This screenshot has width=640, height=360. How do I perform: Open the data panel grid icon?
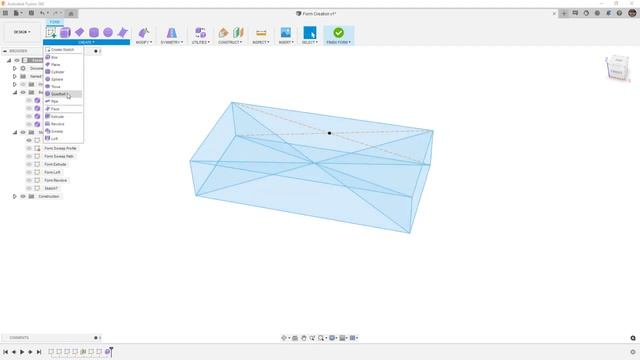(x=5, y=13)
